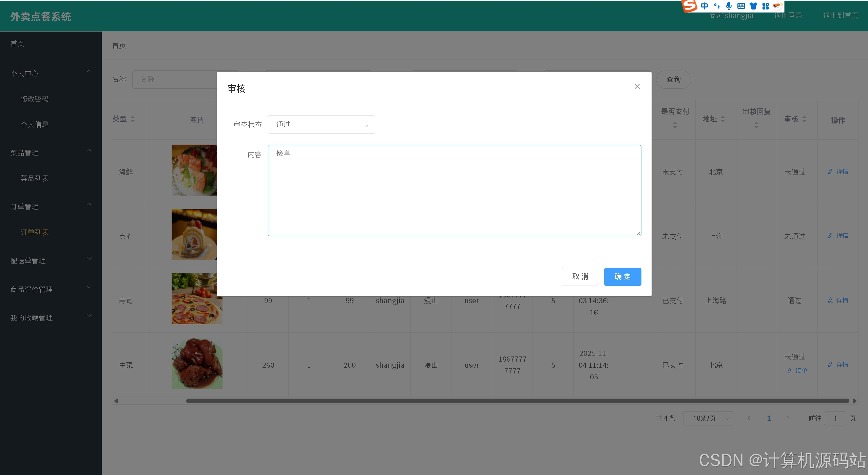Screen dimensions: 868x475
Task: Click the 取消 button
Action: [580, 277]
